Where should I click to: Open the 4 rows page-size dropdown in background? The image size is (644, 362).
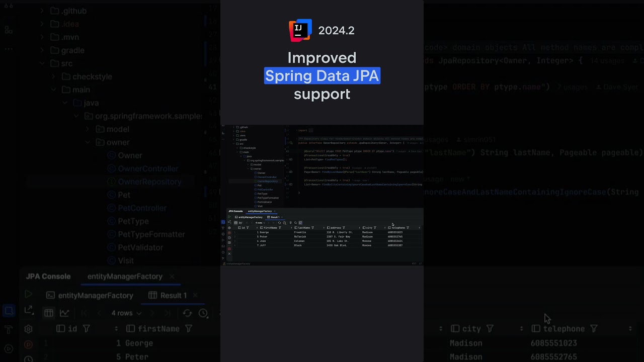[x=126, y=313]
